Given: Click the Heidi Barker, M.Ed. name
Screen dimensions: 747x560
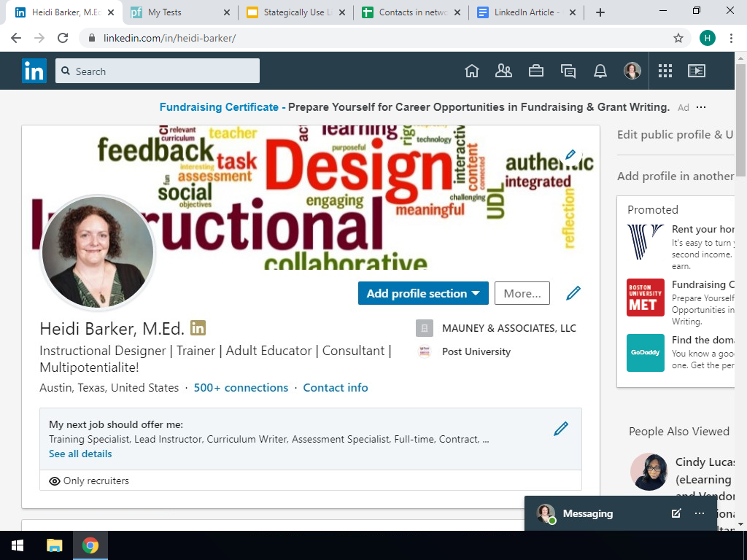Looking at the screenshot, I should (x=112, y=329).
